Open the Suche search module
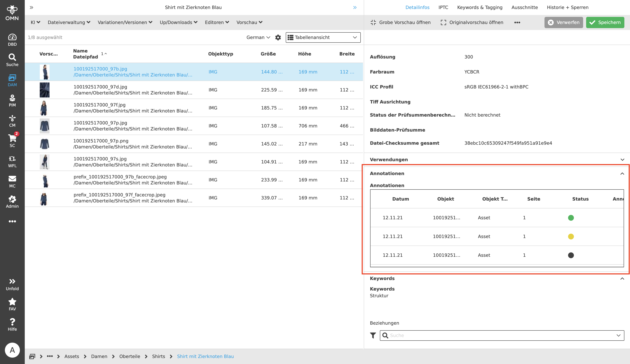Screen dimensions: 630x364 pos(12,60)
